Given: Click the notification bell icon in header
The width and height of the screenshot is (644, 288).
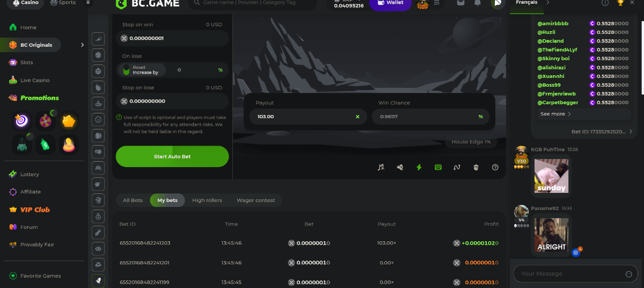Looking at the screenshot, I should (x=477, y=3).
